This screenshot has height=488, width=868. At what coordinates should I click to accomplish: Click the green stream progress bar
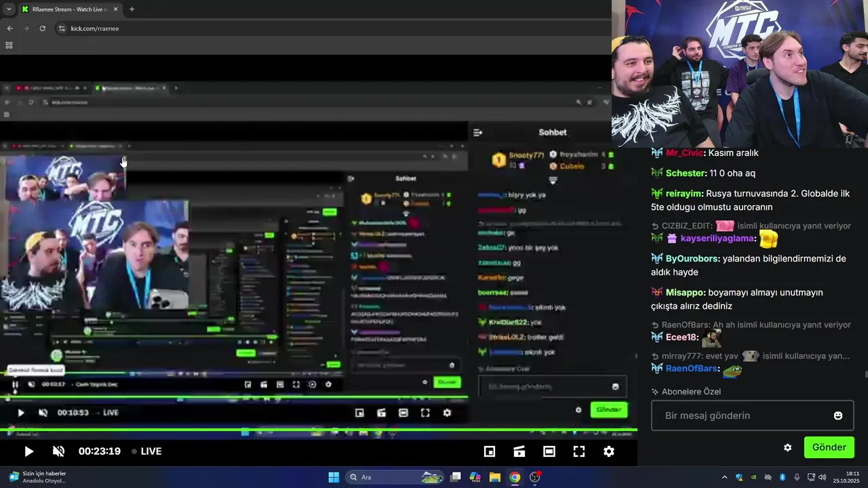pyautogui.click(x=319, y=430)
